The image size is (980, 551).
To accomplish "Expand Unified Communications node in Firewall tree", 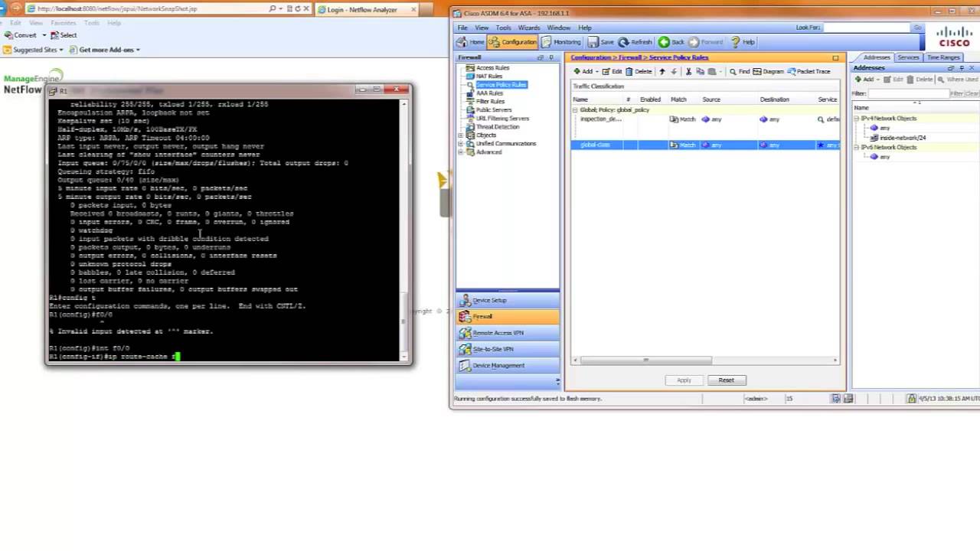I will [461, 144].
